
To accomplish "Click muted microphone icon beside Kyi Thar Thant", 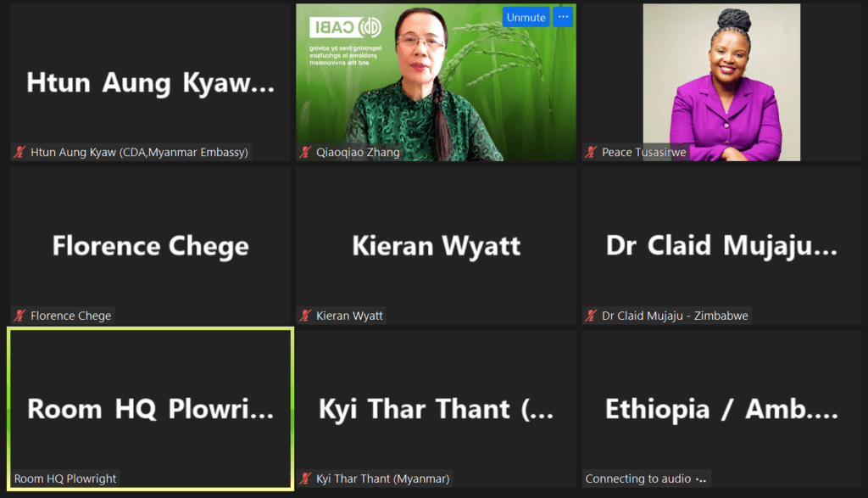I will [x=305, y=478].
